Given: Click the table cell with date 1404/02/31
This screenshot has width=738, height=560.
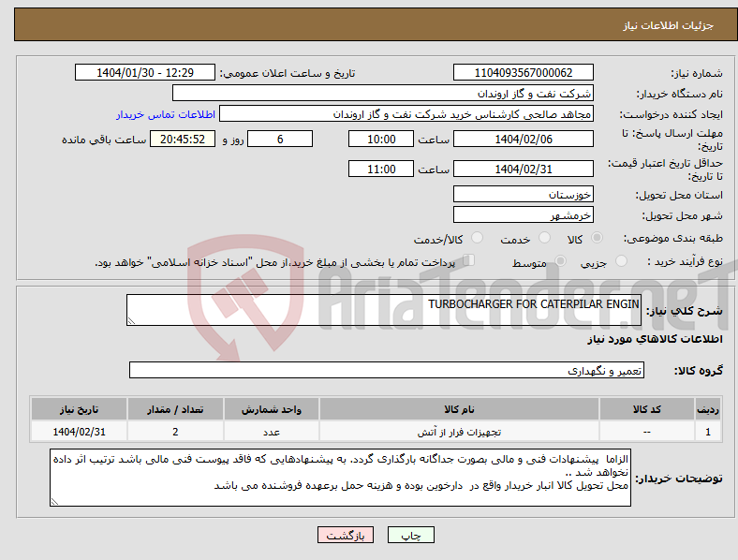Looking at the screenshot, I should click(79, 432).
